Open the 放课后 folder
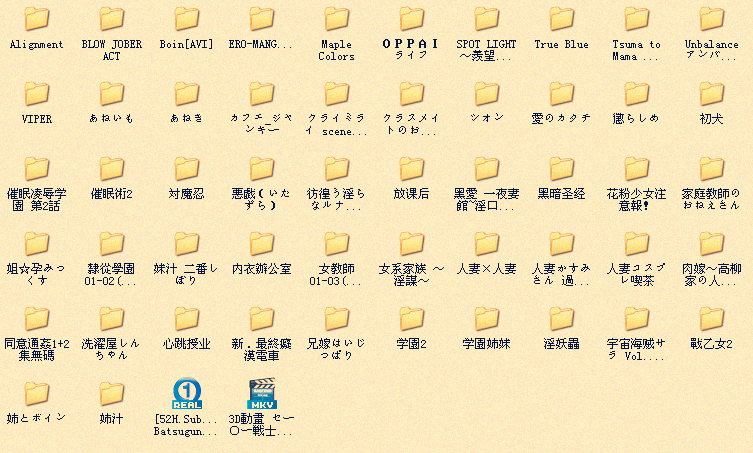 pyautogui.click(x=412, y=169)
